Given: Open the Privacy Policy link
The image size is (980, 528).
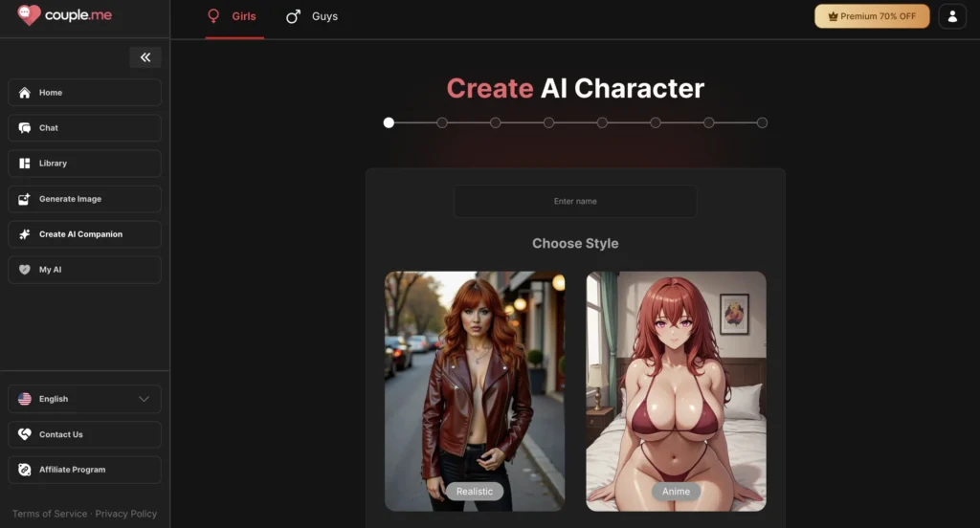Looking at the screenshot, I should tap(126, 514).
